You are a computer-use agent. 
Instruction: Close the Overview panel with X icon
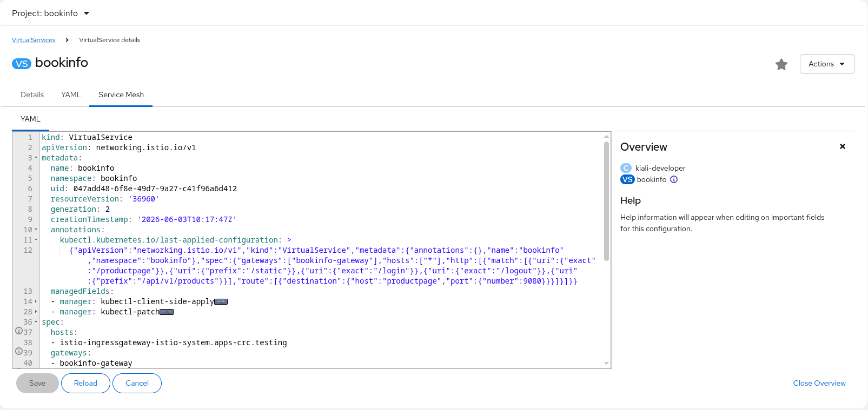pyautogui.click(x=843, y=146)
